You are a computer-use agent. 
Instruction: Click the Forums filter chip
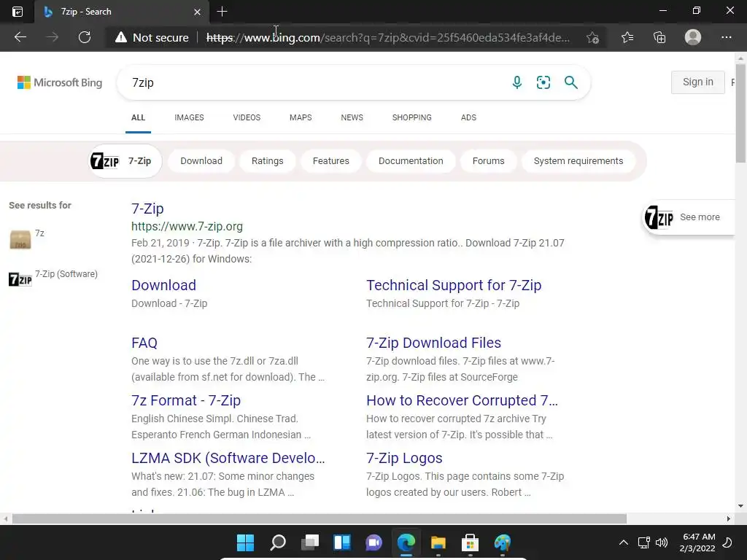(x=488, y=161)
